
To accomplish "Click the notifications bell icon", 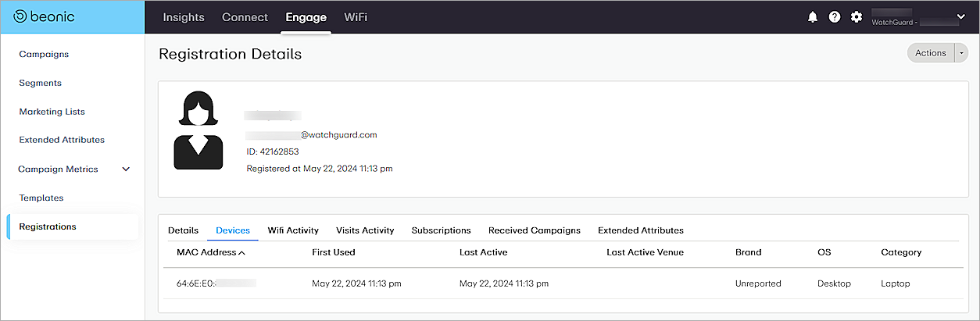I will (812, 17).
